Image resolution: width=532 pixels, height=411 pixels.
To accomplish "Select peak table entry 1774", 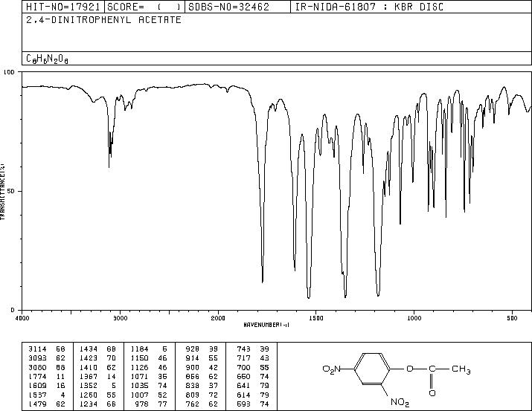I will pos(46,377).
